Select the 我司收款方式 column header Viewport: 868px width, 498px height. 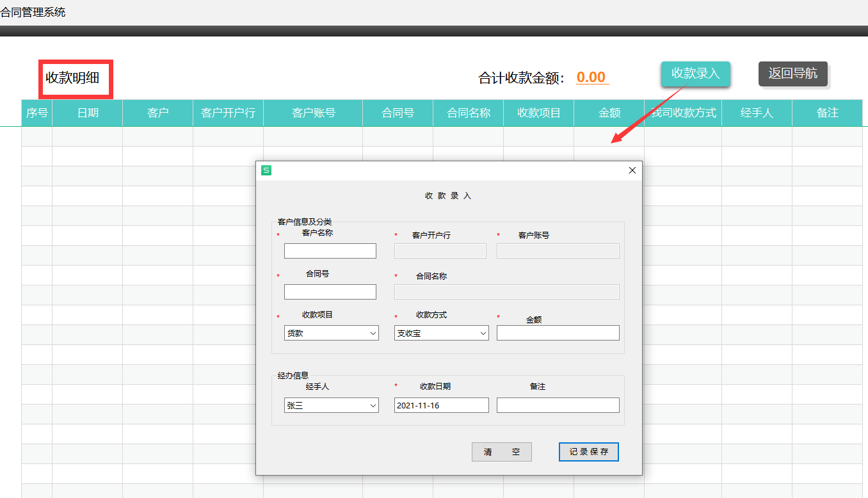[x=682, y=113]
